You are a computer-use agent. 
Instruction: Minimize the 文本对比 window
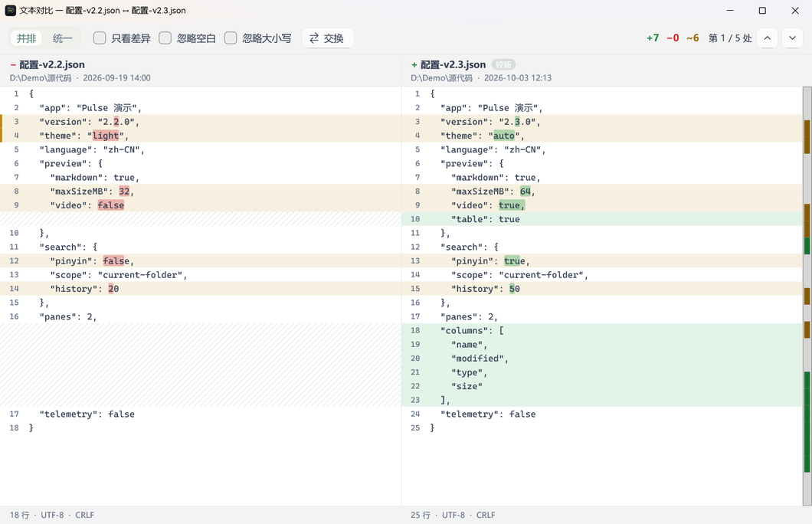point(730,11)
